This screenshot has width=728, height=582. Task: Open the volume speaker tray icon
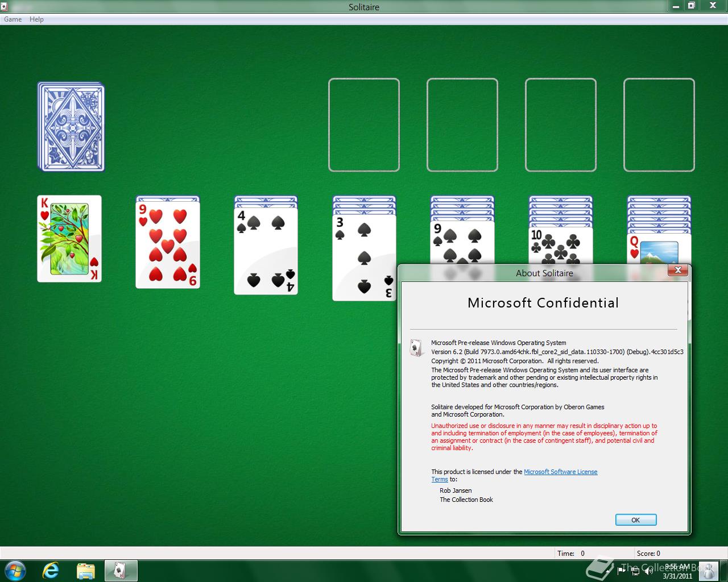(x=649, y=571)
